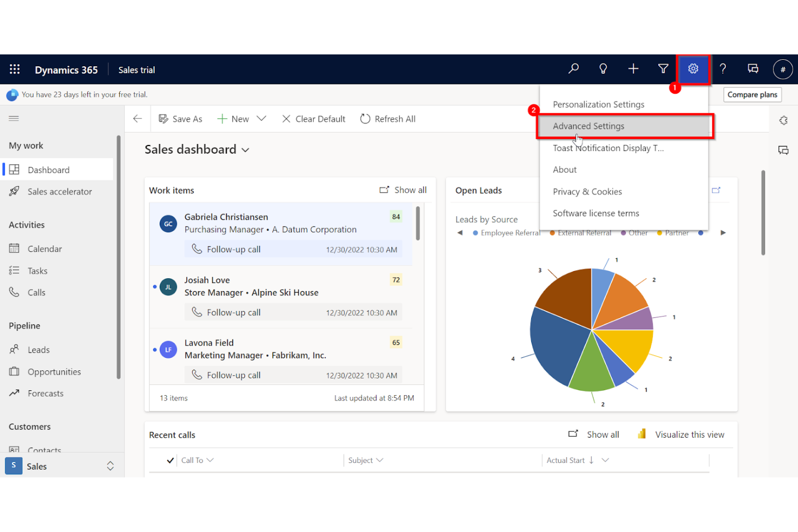Toggle select-all checkmark in Recent calls

click(x=170, y=460)
